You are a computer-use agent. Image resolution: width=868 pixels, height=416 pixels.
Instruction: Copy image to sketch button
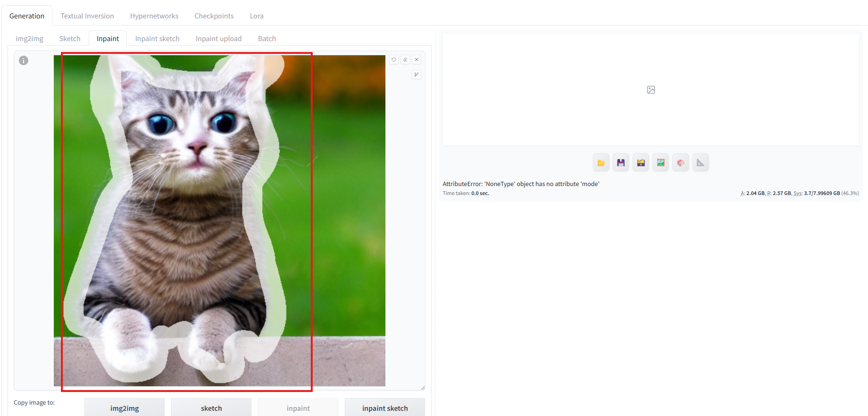211,408
